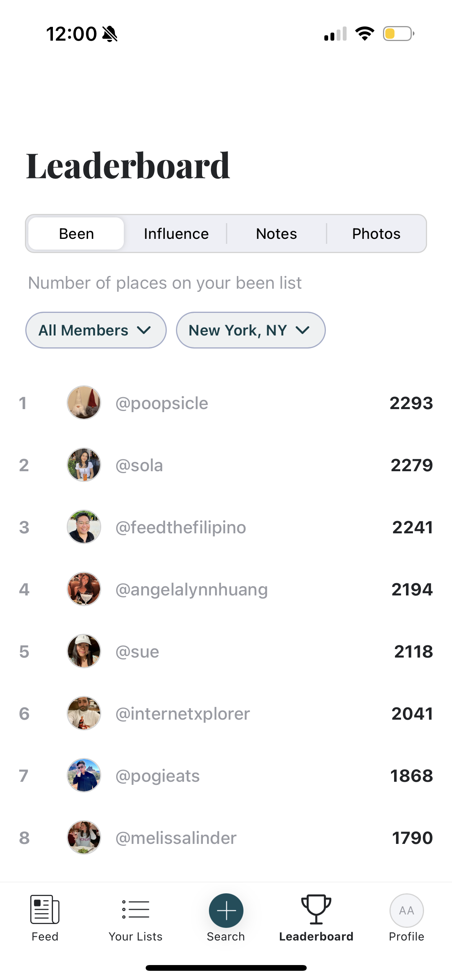Viewport: 452px width, 980px height.
Task: Open the Feed newspaper icon
Action: pos(45,909)
